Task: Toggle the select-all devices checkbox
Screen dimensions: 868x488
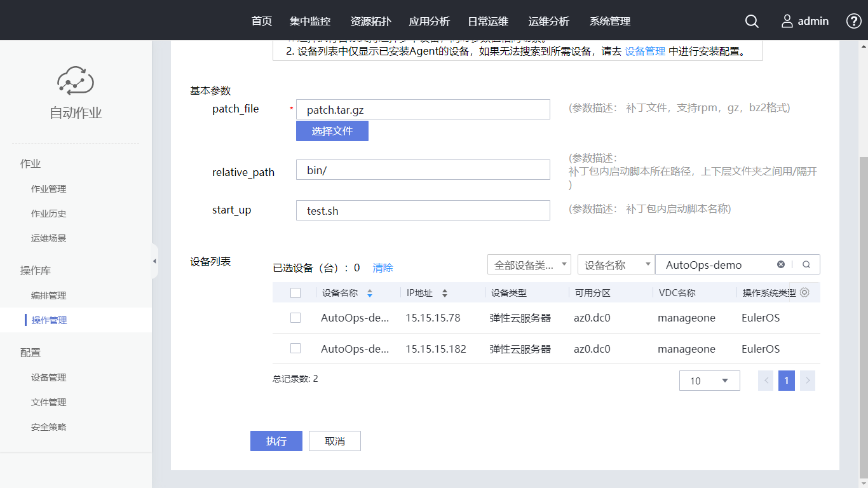Action: coord(295,293)
